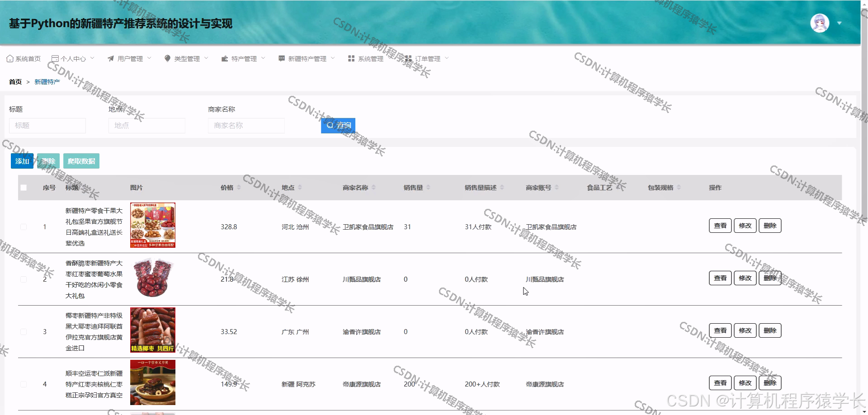Open the 订单管理 menu
Screen dimensions: 868x415
click(427, 59)
